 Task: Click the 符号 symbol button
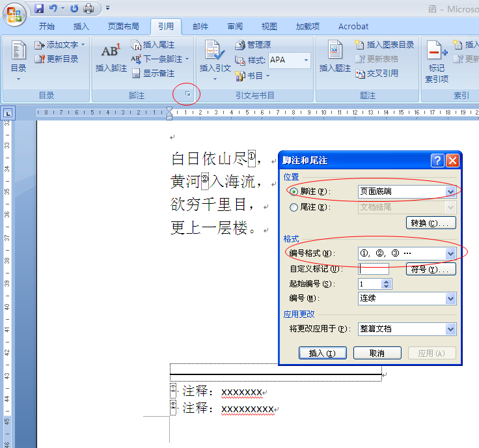click(431, 269)
